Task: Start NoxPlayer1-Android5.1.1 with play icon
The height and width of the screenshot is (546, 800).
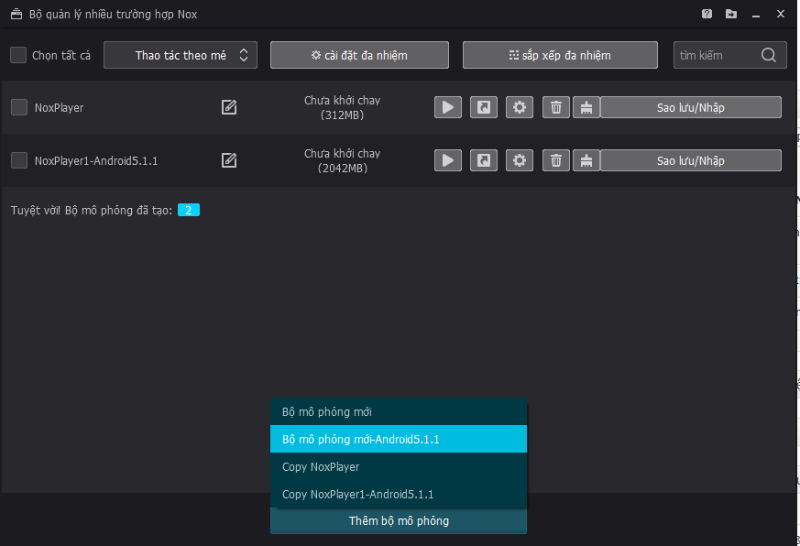Action: tap(448, 160)
